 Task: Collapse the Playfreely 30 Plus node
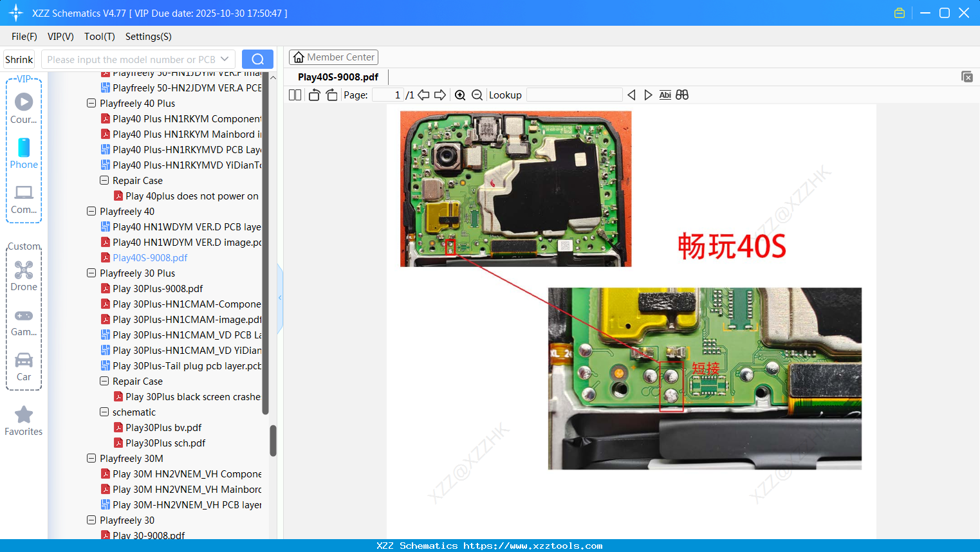click(x=91, y=273)
